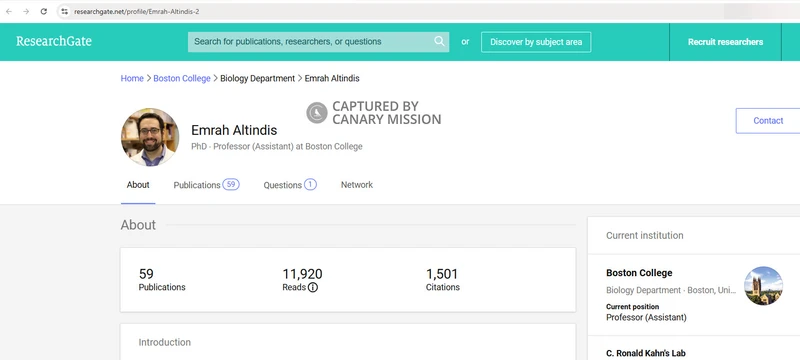
Task: Click PhD Professor (Assistant) subtitle
Action: coord(277,146)
